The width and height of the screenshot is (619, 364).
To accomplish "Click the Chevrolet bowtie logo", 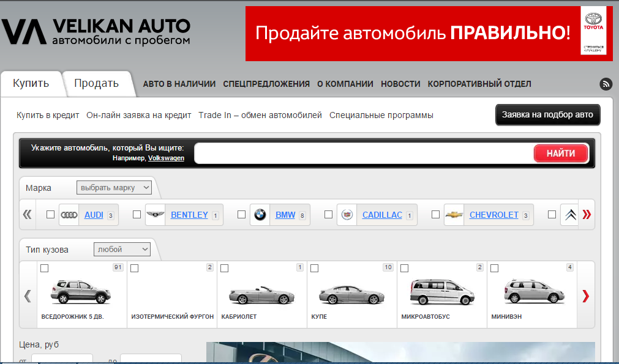I will (x=454, y=215).
